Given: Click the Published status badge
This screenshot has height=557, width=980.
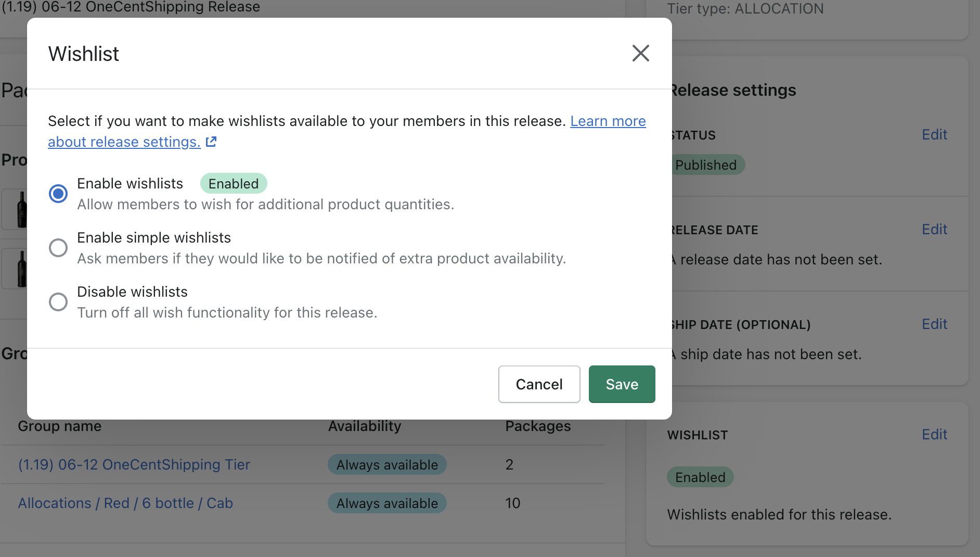Looking at the screenshot, I should coord(706,165).
